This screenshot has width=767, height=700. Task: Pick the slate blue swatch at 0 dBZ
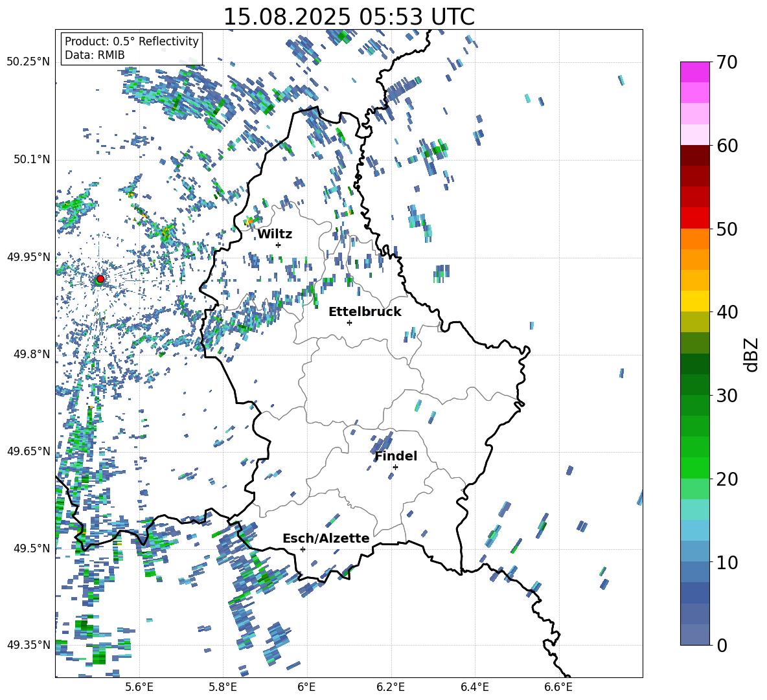click(x=695, y=635)
